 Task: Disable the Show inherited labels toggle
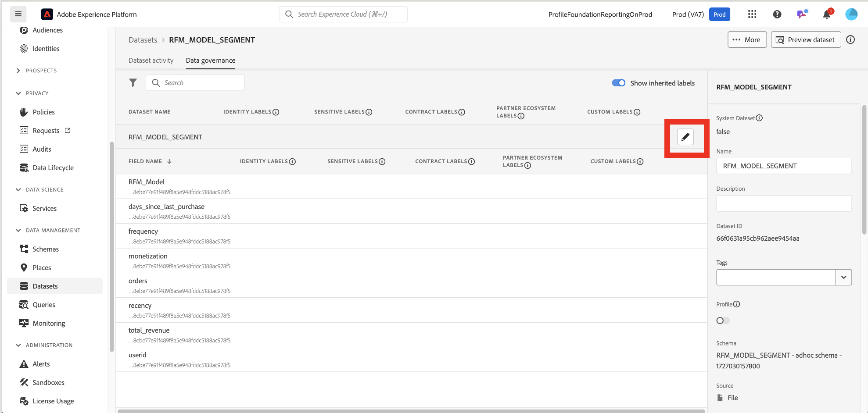point(619,83)
